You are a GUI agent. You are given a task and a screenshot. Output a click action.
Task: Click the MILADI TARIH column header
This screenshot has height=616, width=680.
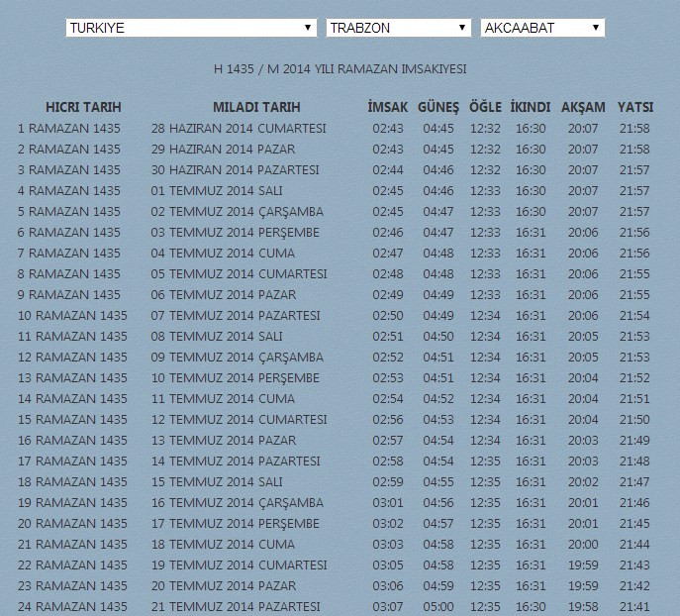(x=256, y=107)
